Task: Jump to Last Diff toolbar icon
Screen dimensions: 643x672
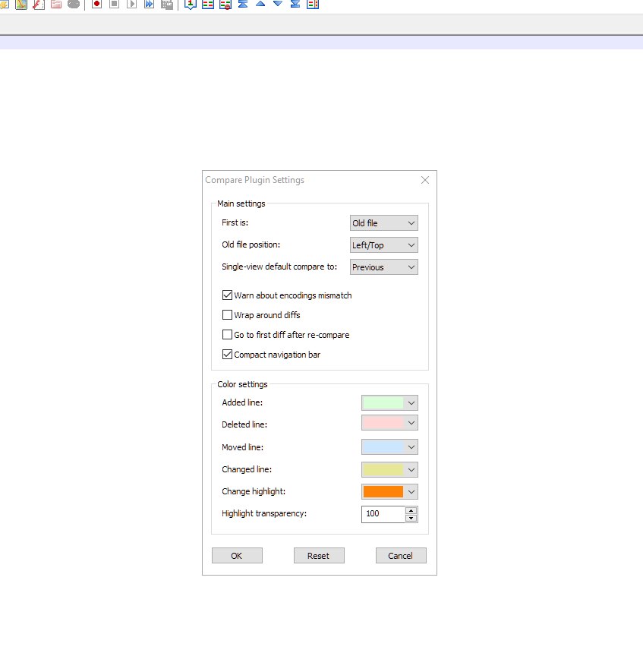Action: click(x=295, y=5)
